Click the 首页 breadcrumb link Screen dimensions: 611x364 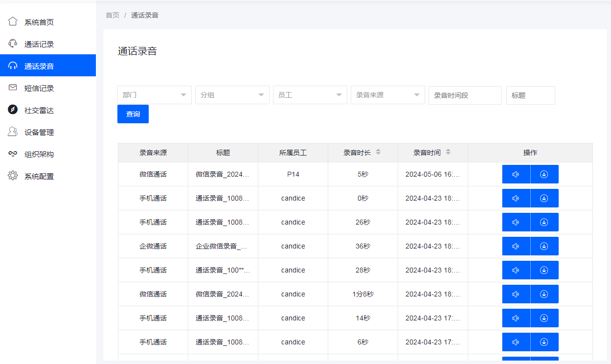[x=113, y=15]
